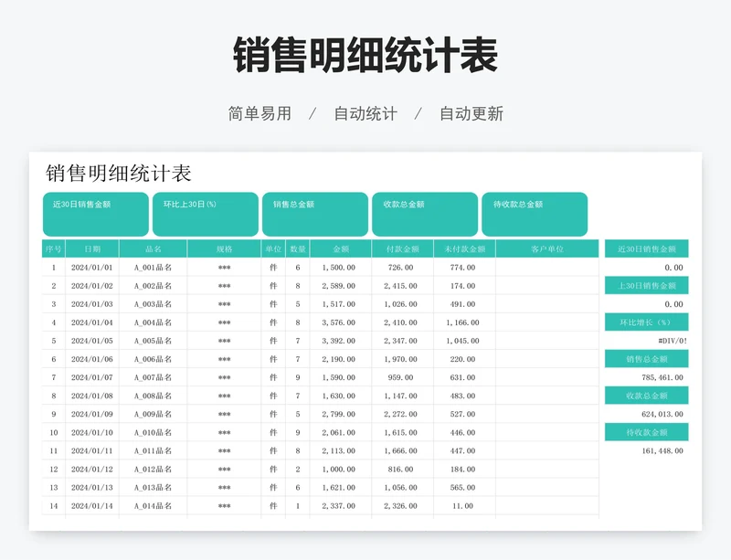This screenshot has width=731, height=560.
Task: Click the date cell 2024/01/12
Action: click(92, 469)
